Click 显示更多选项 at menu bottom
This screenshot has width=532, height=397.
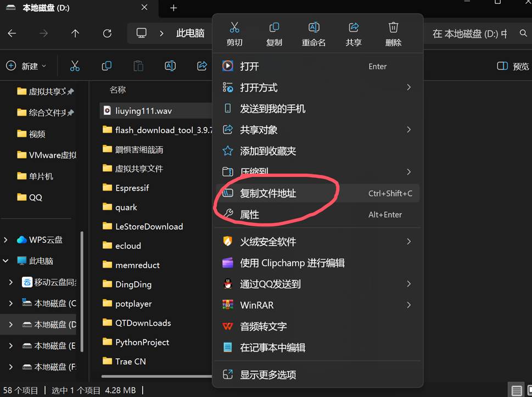(268, 374)
